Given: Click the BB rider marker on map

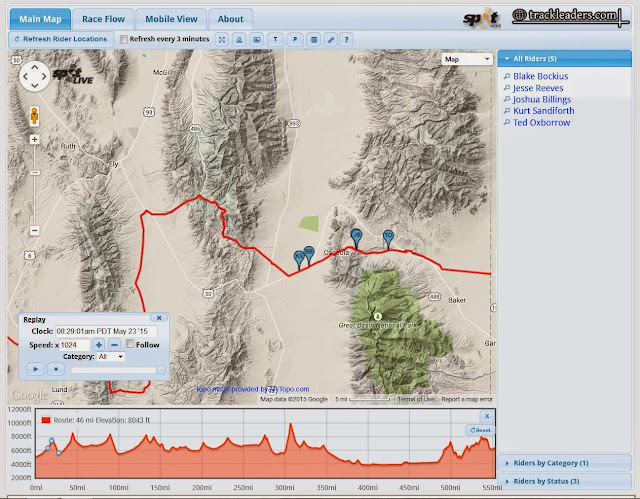Looking at the screenshot, I should tap(309, 255).
